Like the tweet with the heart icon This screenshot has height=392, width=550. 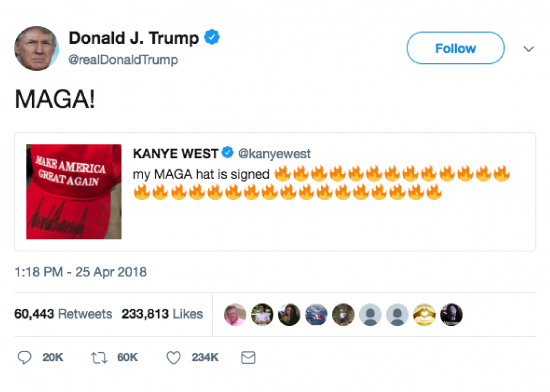coord(173,358)
